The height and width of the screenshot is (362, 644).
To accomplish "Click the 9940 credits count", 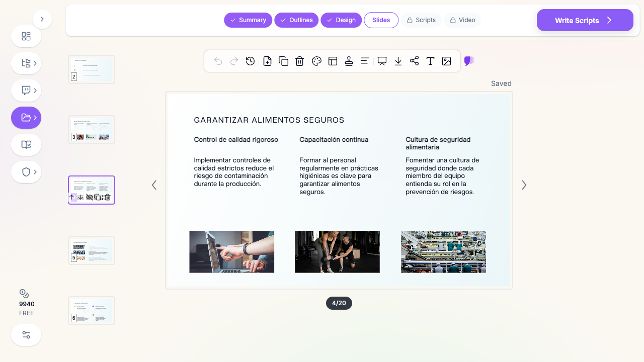I will point(27,304).
